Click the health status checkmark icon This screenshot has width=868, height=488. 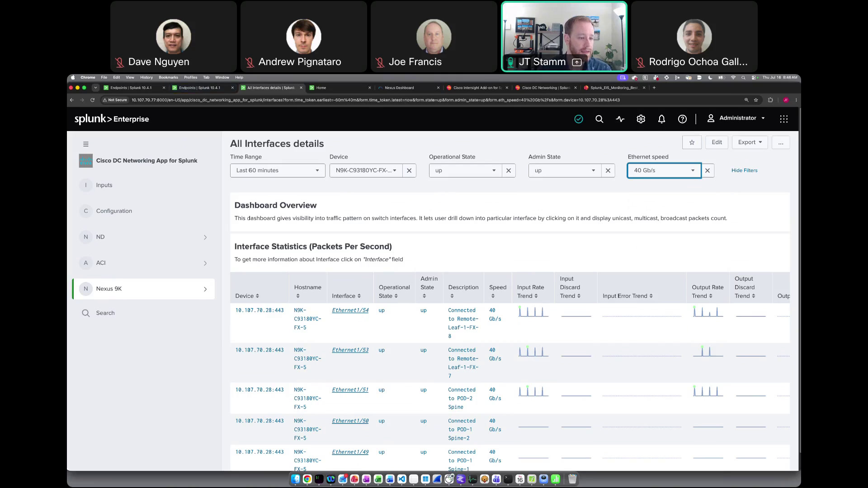coord(579,119)
